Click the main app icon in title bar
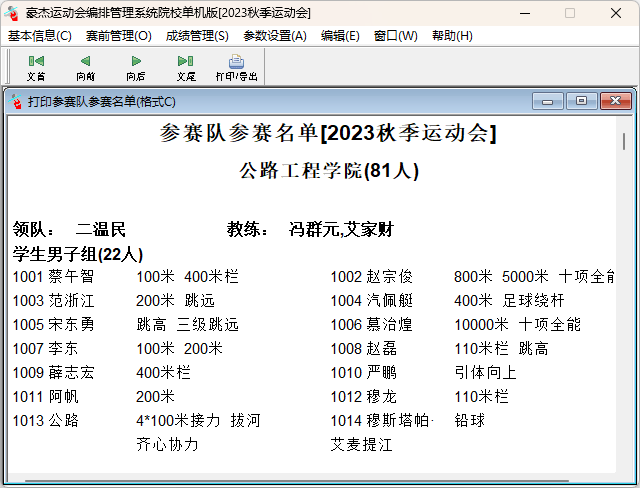Screen dimensions: 640x488 click(11, 13)
